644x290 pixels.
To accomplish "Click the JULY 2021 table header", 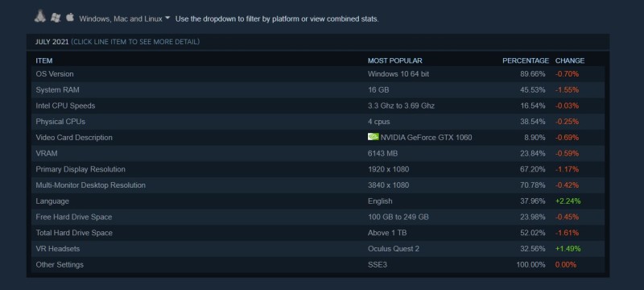I will tap(318, 42).
